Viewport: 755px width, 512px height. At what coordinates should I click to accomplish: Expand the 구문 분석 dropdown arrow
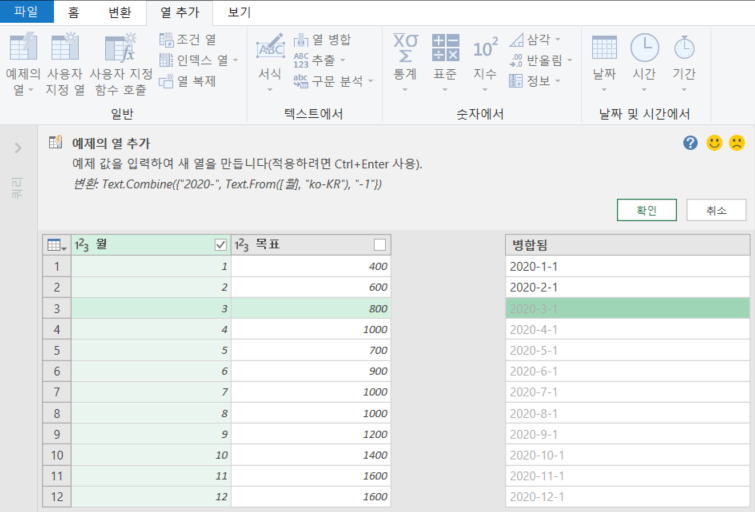tap(371, 81)
